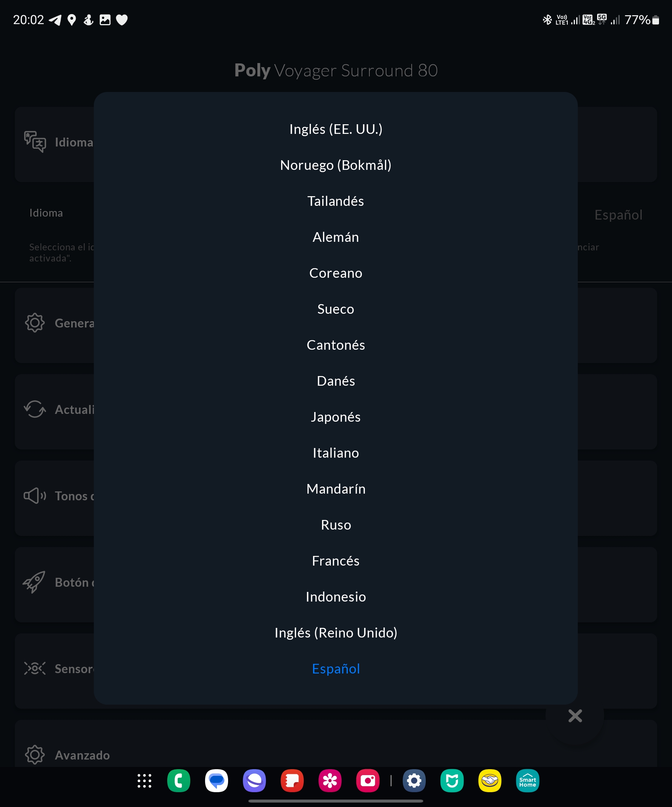Open the app drawer grid icon
Viewport: 672px width, 807px height.
coord(145,781)
